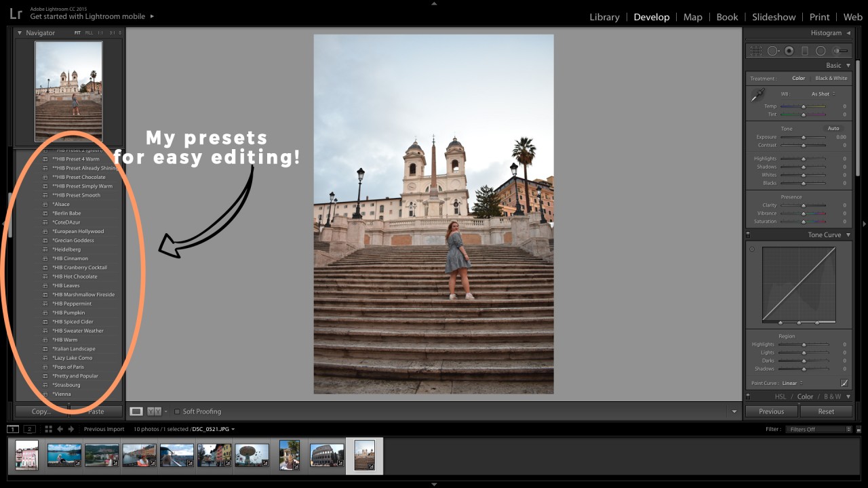
Task: Select the pink building filmstrip thumbnail
Action: click(27, 455)
